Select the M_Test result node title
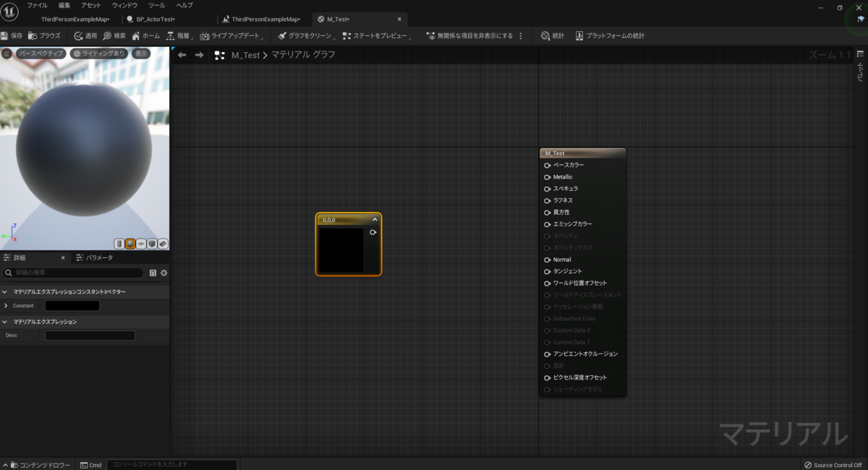 click(x=582, y=153)
